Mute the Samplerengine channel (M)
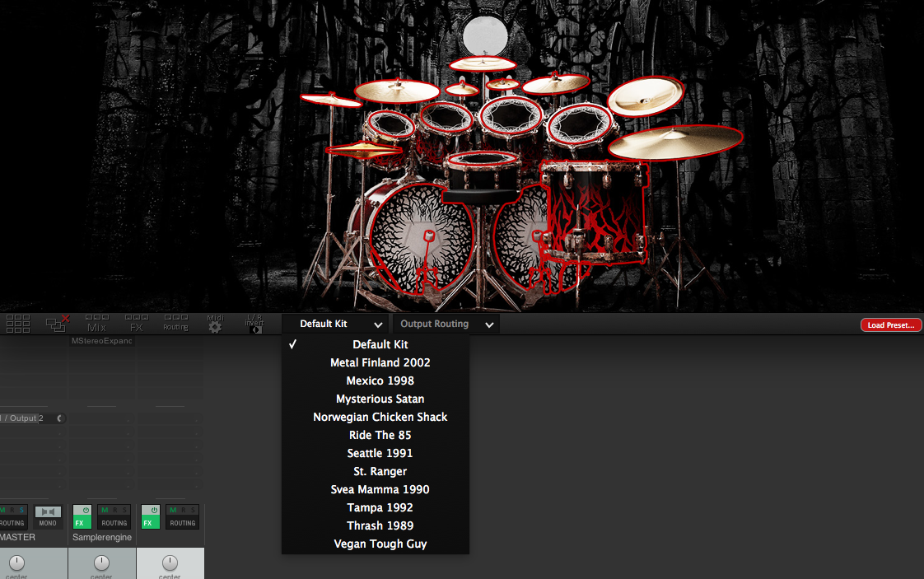 click(x=105, y=510)
